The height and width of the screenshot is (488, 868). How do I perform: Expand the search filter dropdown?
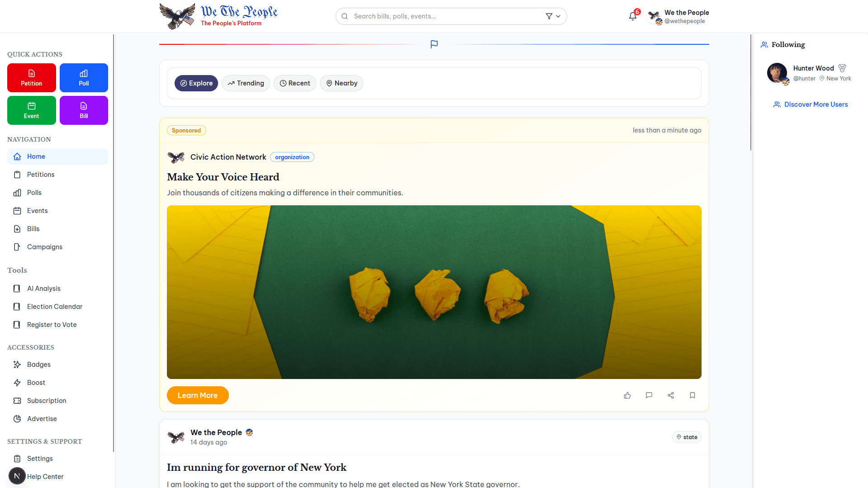553,16
